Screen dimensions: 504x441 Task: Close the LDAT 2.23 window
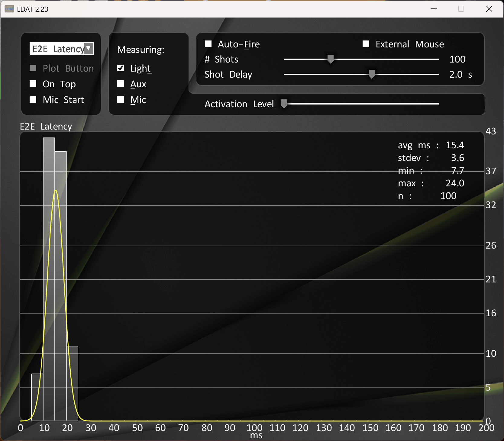pos(489,9)
